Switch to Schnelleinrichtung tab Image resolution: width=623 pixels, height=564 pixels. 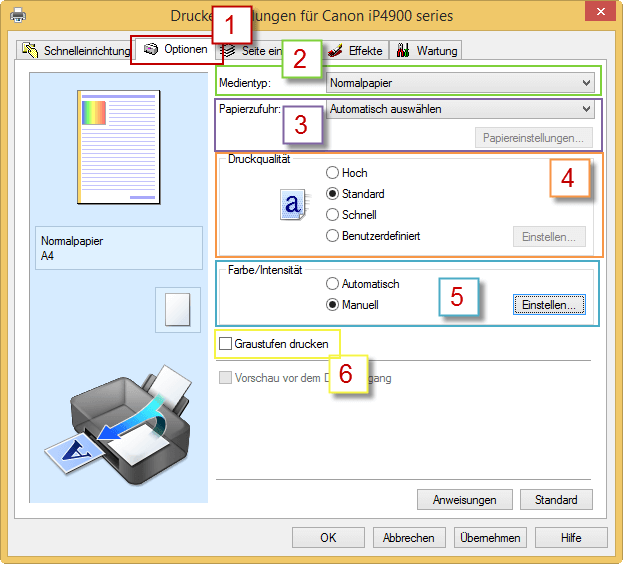[76, 50]
